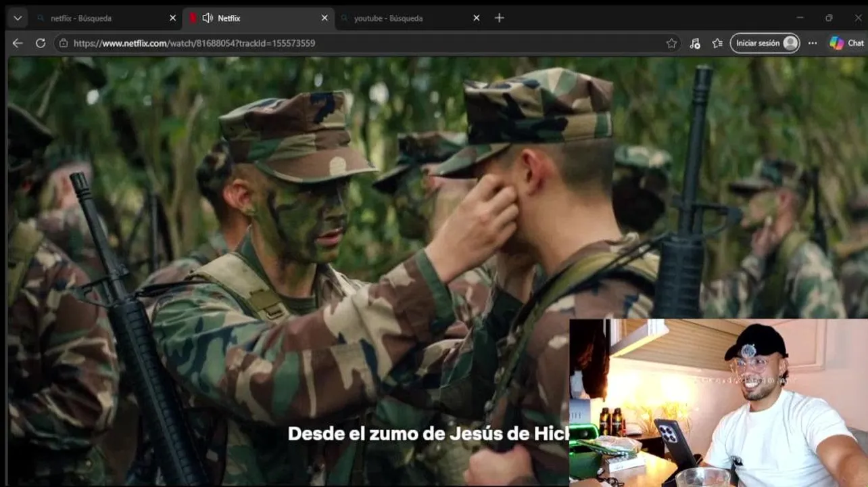Close the netflix - Búsqueda tab
The image size is (868, 487).
[x=172, y=18]
